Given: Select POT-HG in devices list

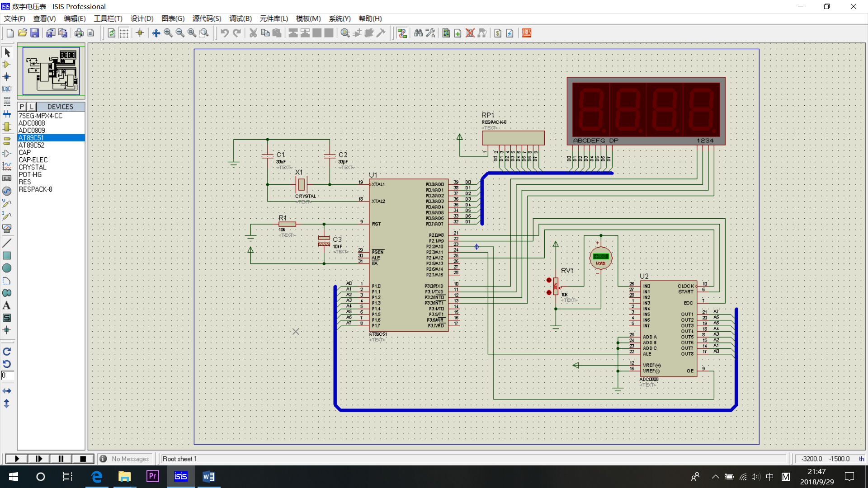Looking at the screenshot, I should (x=51, y=174).
